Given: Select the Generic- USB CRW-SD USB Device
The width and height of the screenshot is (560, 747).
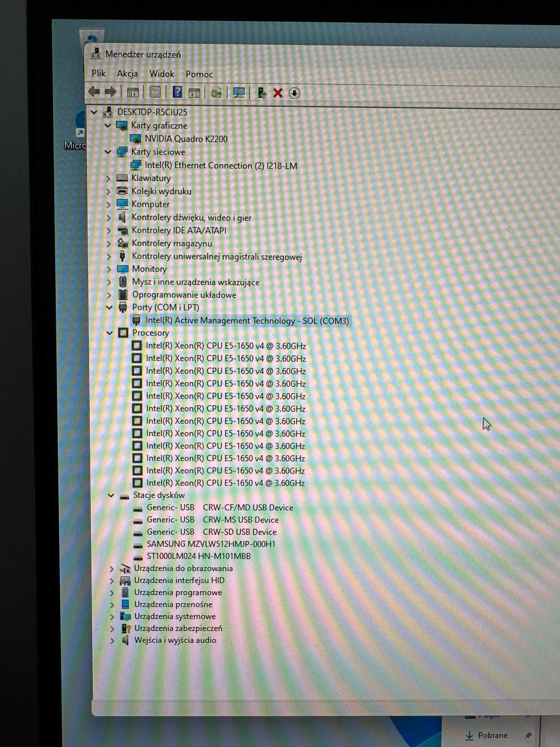Looking at the screenshot, I should point(211,532).
